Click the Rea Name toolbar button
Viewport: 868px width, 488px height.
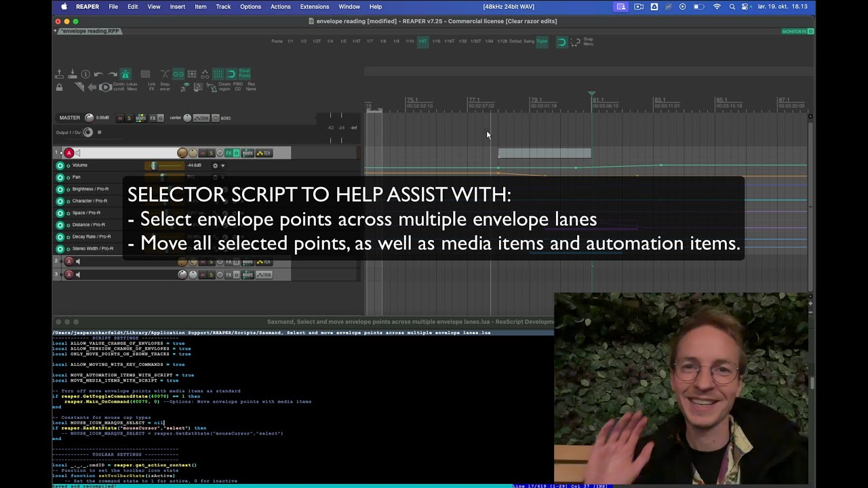coord(251,87)
